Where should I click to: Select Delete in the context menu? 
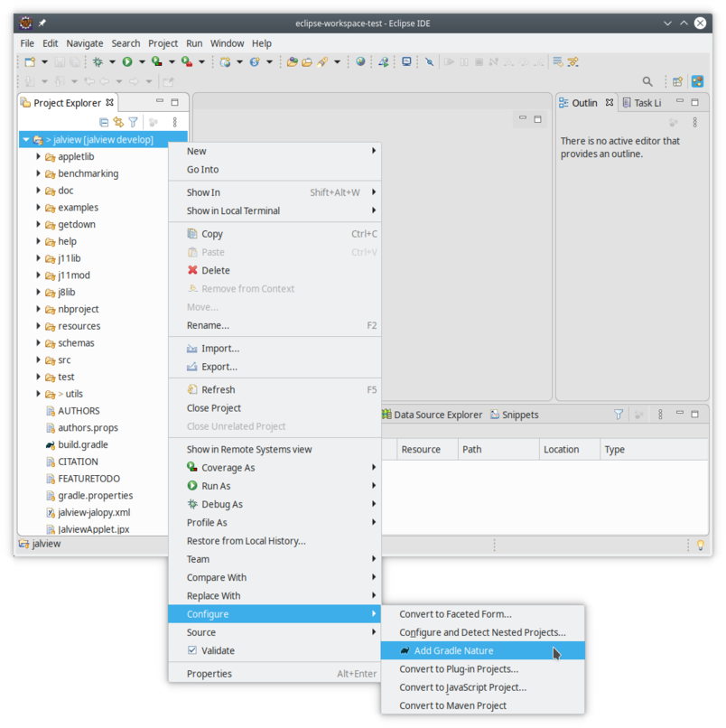[x=275, y=270]
